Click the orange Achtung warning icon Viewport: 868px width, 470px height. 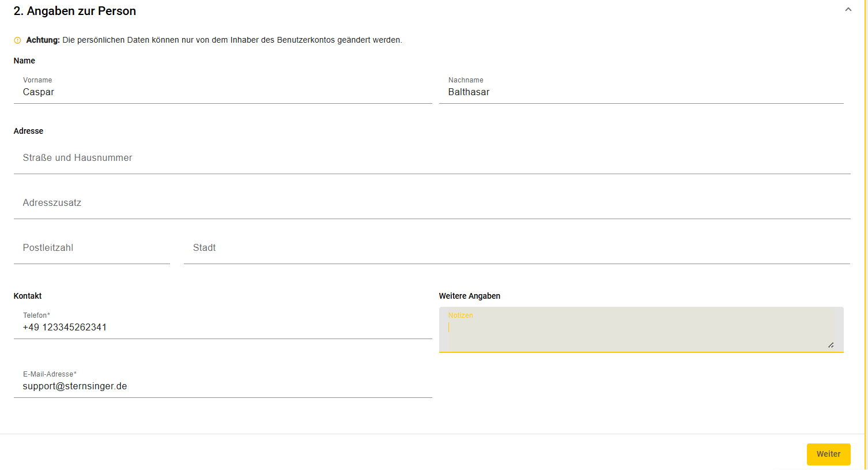click(17, 40)
